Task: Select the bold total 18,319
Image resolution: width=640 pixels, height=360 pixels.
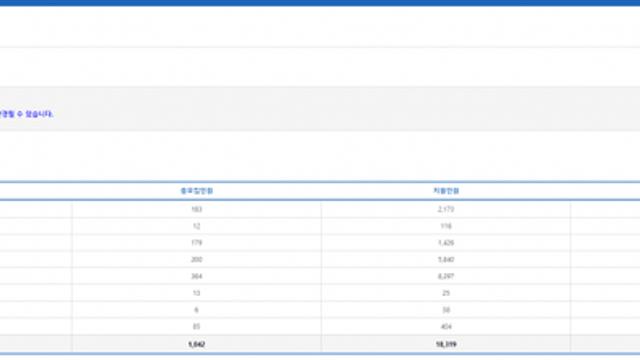Action: 446,344
